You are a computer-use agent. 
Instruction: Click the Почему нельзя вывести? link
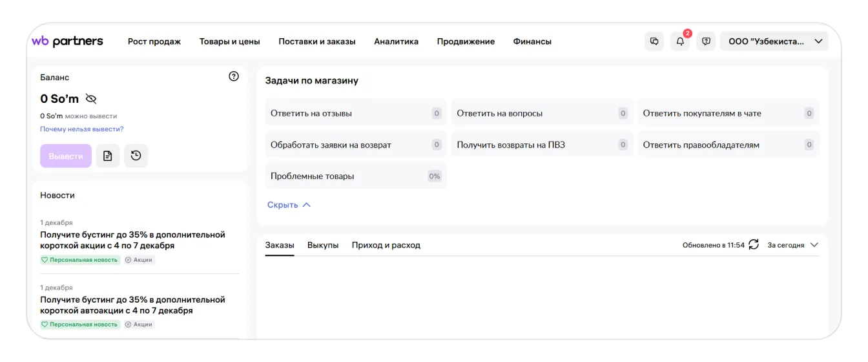82,129
